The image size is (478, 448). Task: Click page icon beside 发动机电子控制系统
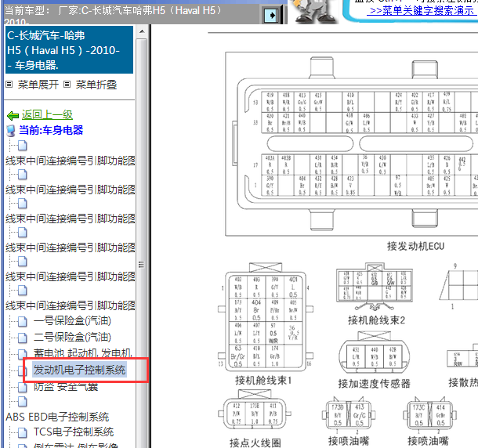22,370
